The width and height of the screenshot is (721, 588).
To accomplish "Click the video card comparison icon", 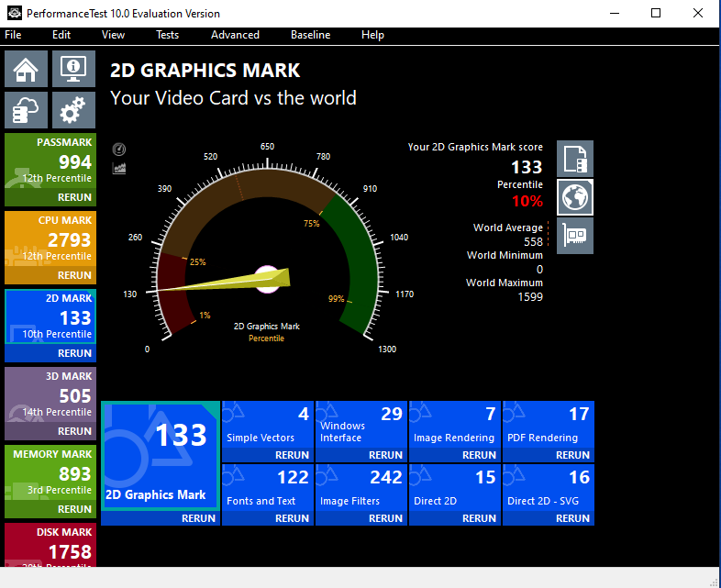I will pyautogui.click(x=575, y=236).
